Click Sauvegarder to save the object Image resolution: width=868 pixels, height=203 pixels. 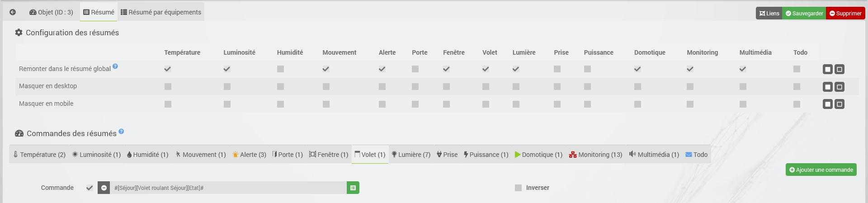(x=804, y=13)
